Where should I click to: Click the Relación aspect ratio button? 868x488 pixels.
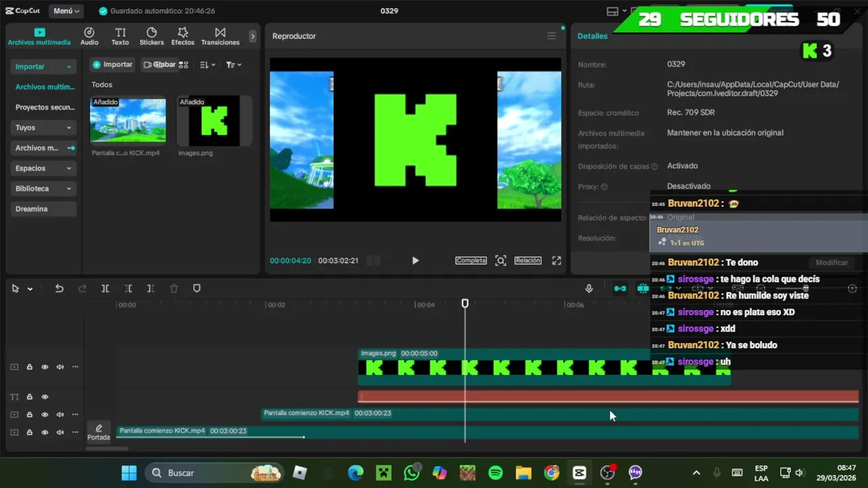[x=528, y=260]
